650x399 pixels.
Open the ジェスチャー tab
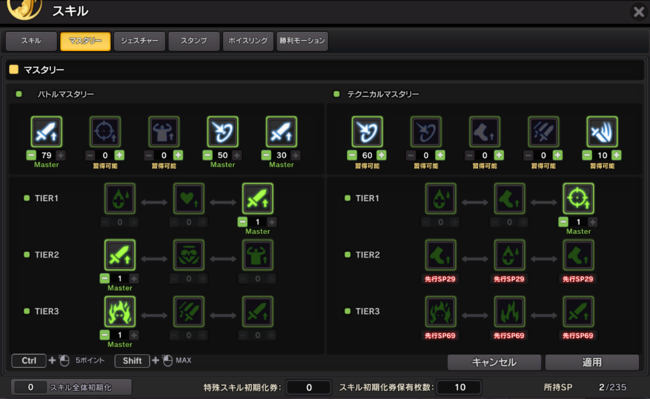[139, 41]
